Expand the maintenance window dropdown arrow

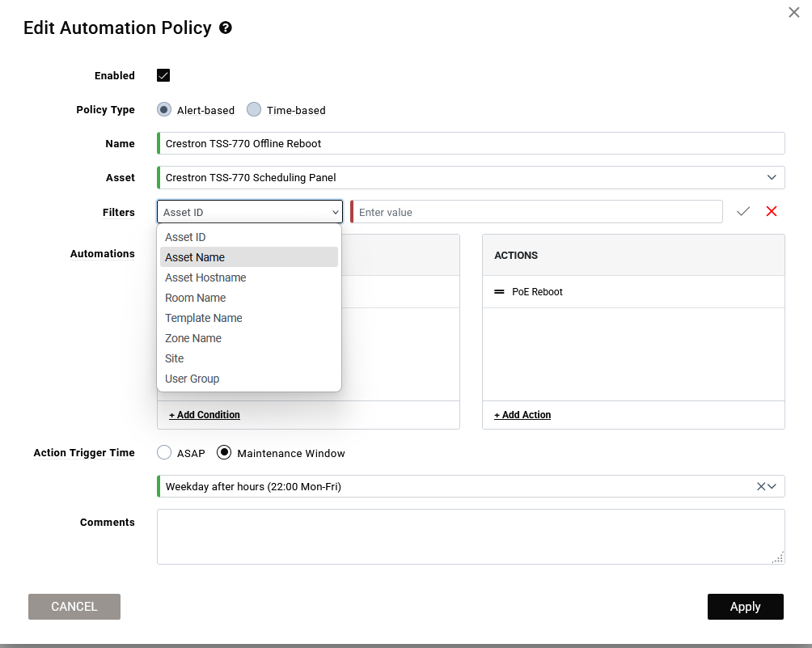pyautogui.click(x=772, y=486)
